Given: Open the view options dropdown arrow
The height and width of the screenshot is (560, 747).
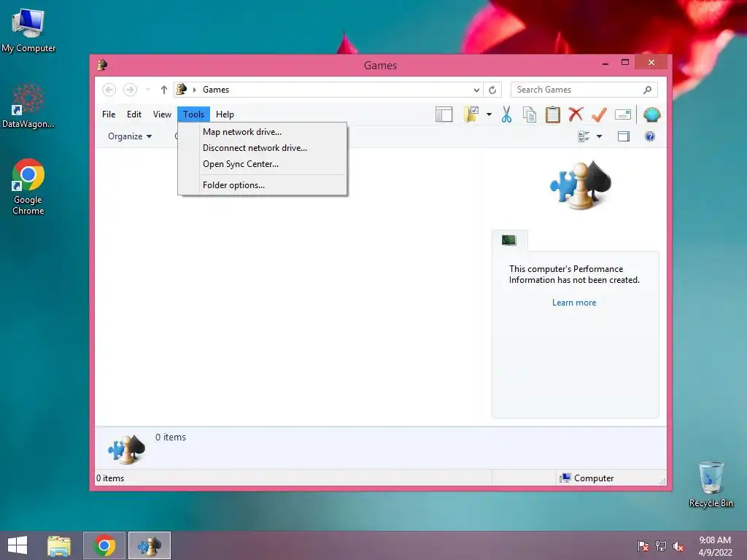Looking at the screenshot, I should coord(600,136).
